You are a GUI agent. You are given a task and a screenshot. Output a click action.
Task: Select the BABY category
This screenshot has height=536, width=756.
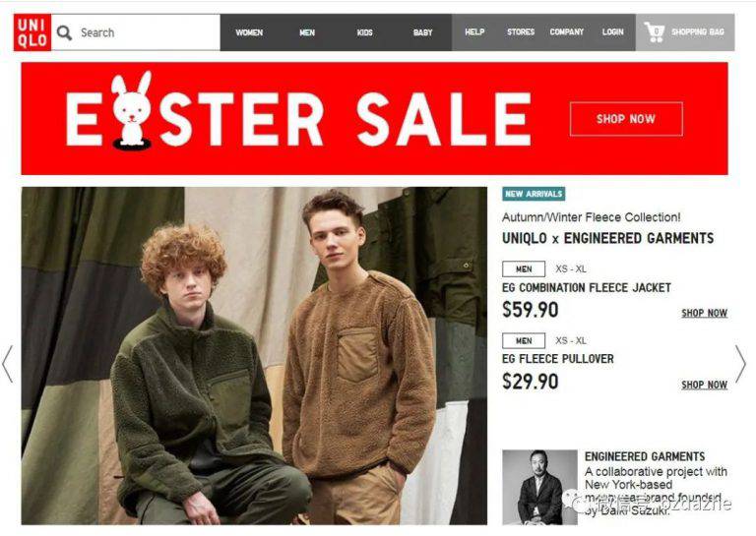click(x=423, y=32)
